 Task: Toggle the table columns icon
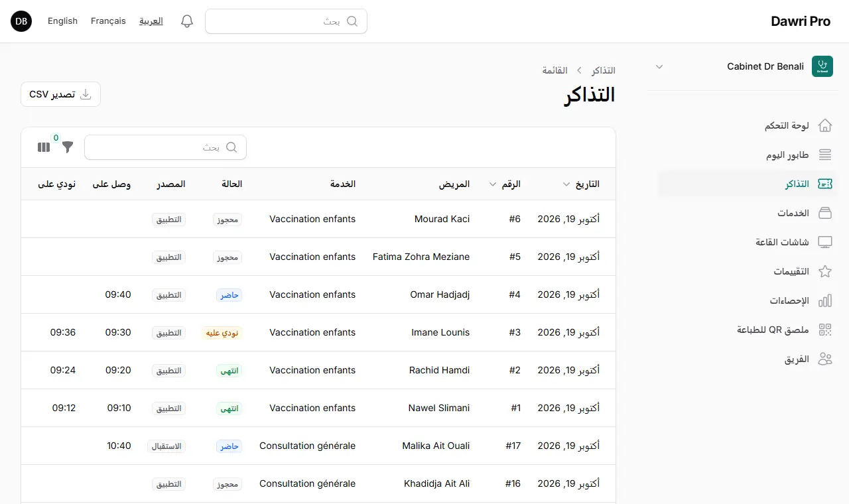coord(44,147)
